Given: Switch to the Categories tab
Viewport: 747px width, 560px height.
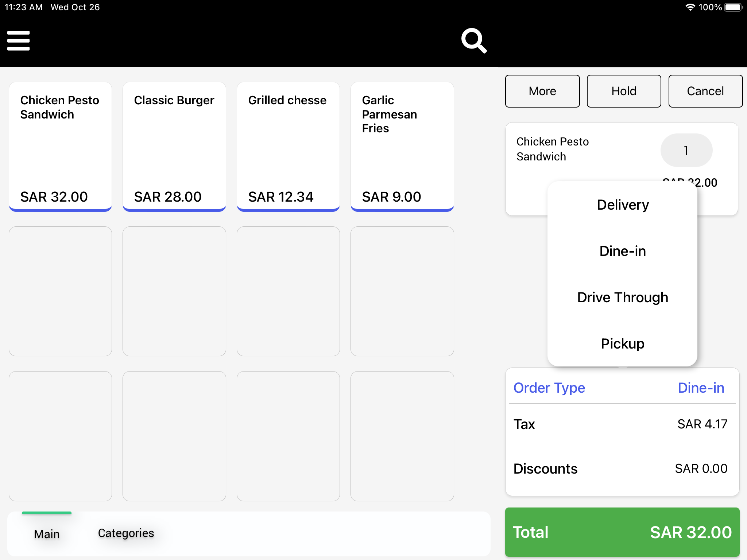Looking at the screenshot, I should click(x=126, y=533).
